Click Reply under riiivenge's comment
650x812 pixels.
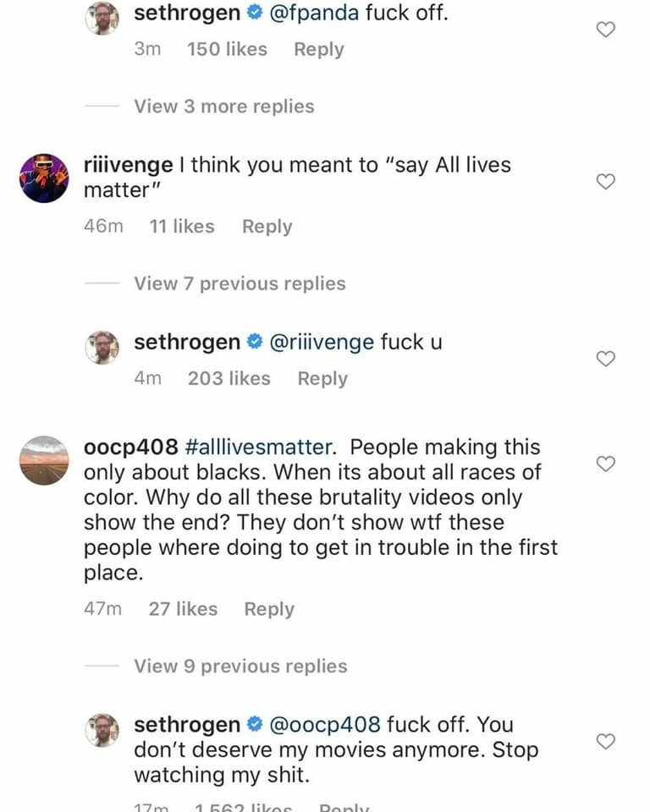(x=267, y=226)
